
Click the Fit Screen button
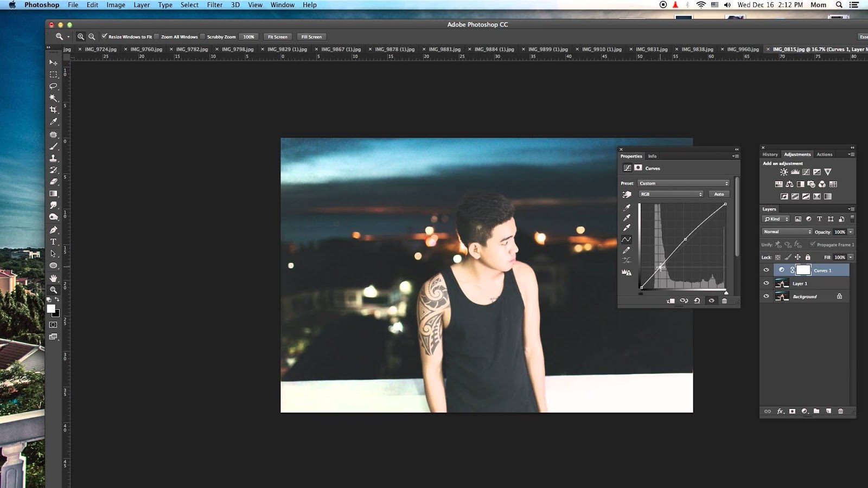[278, 37]
